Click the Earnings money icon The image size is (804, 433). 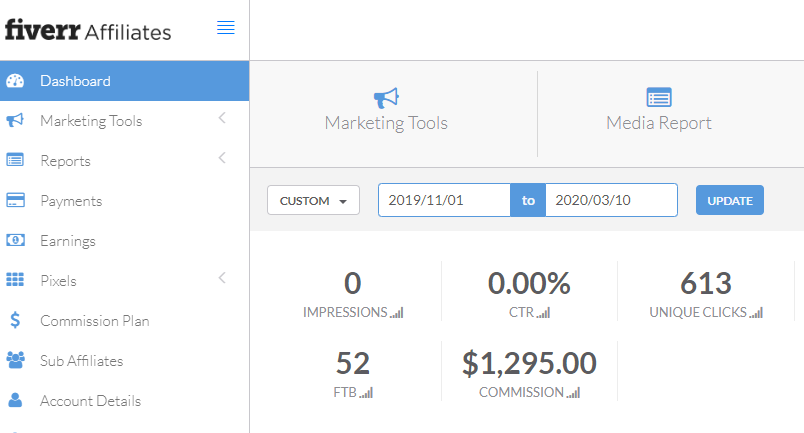point(15,241)
